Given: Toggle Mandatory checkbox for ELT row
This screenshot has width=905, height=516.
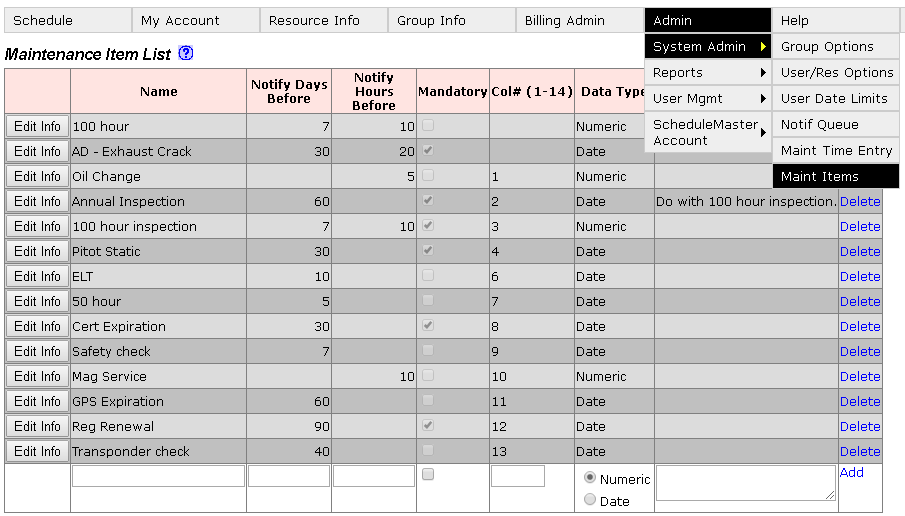Looking at the screenshot, I should (428, 275).
